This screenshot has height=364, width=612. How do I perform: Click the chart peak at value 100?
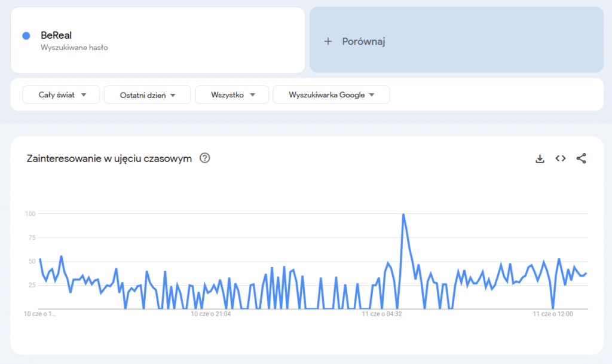click(x=403, y=214)
